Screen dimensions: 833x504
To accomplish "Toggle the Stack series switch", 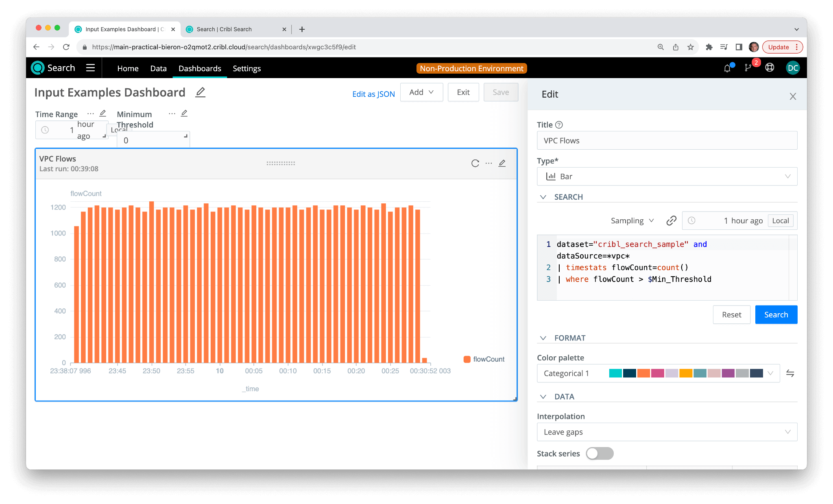I will pos(600,453).
